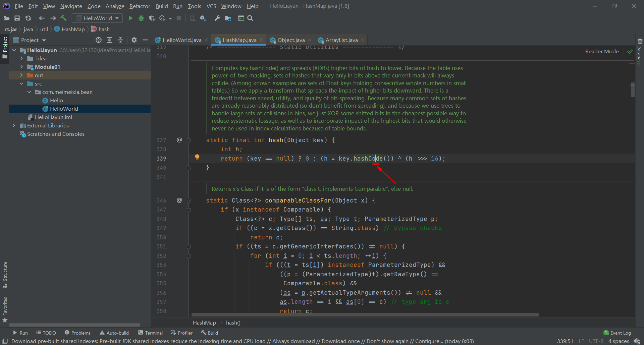Viewport: 644px width, 345px height.
Task: Click the Save All toolbar icon
Action: tap(17, 18)
